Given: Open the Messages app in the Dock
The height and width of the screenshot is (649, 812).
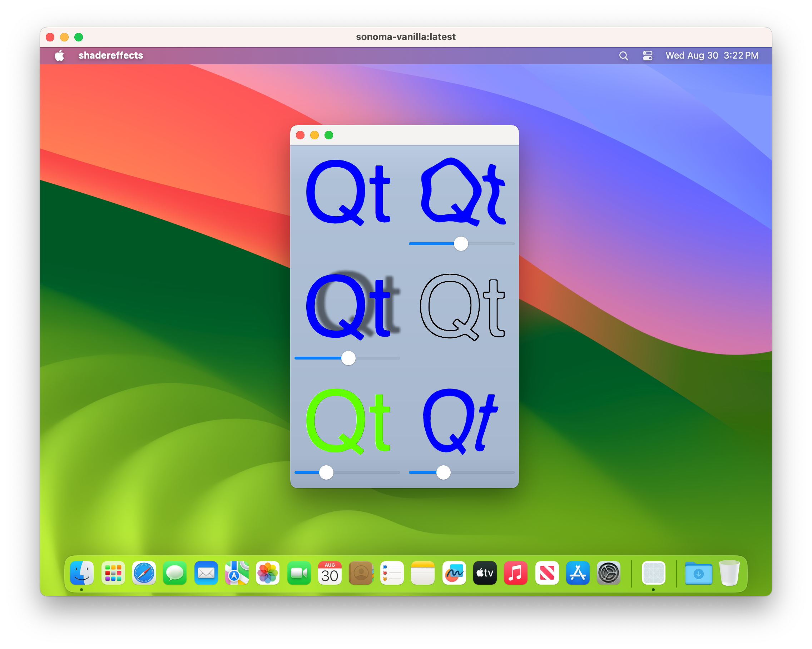Looking at the screenshot, I should click(x=175, y=573).
